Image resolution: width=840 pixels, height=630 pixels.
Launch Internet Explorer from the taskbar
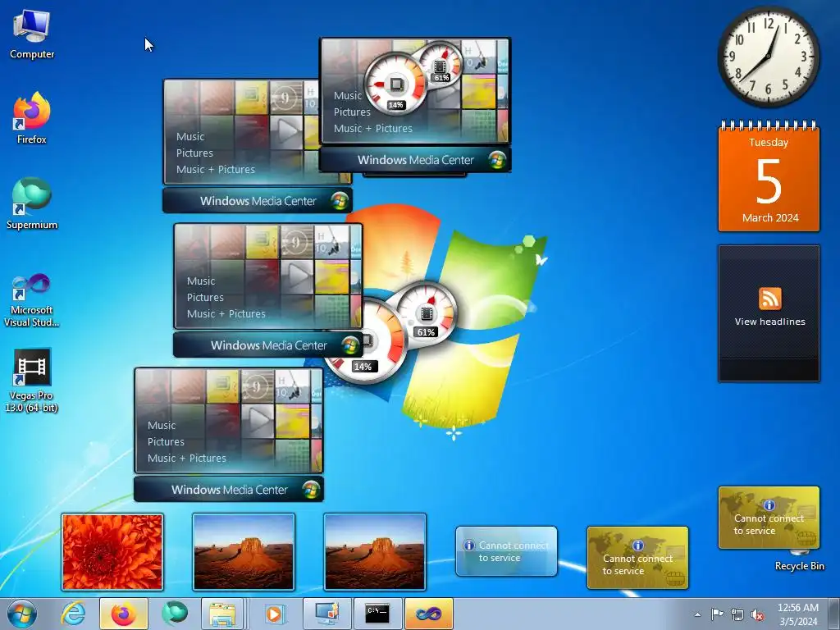[x=73, y=614]
